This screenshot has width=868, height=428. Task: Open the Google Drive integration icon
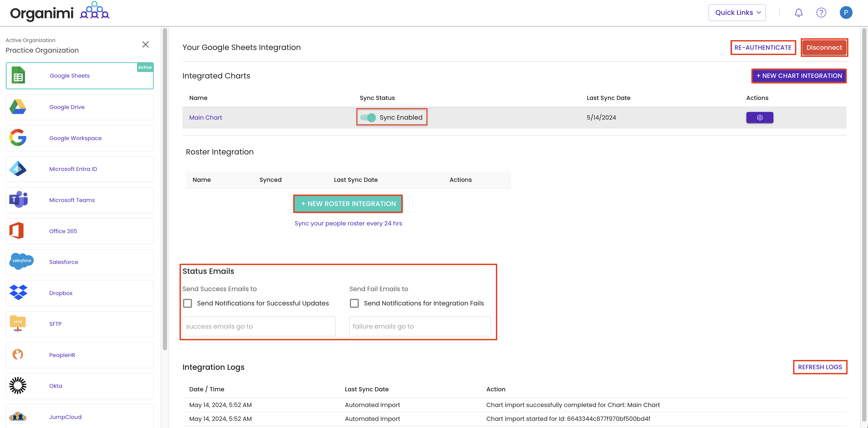(x=18, y=107)
